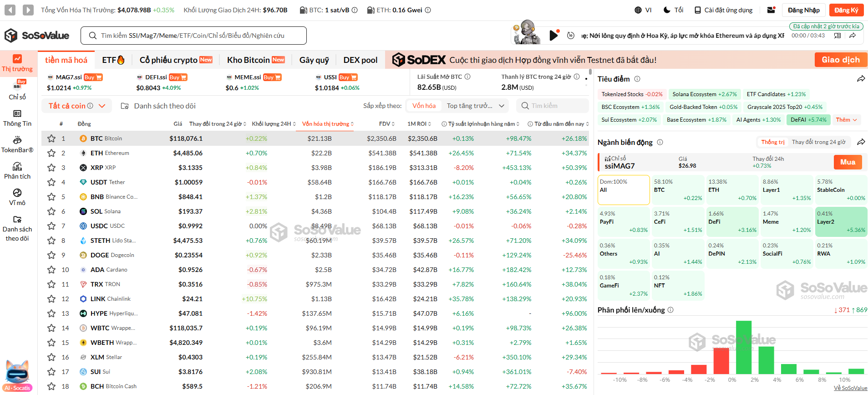
Task: Open Thông Tin news icon
Action: [17, 114]
